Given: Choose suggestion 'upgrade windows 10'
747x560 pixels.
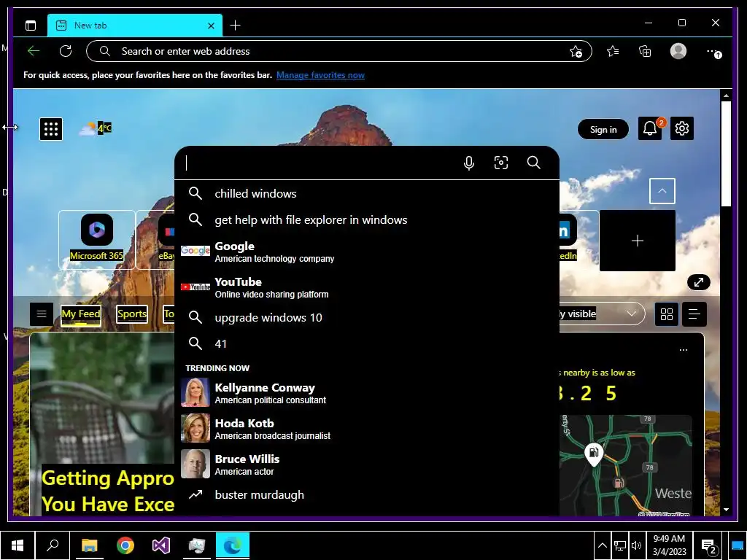Looking at the screenshot, I should click(x=367, y=317).
